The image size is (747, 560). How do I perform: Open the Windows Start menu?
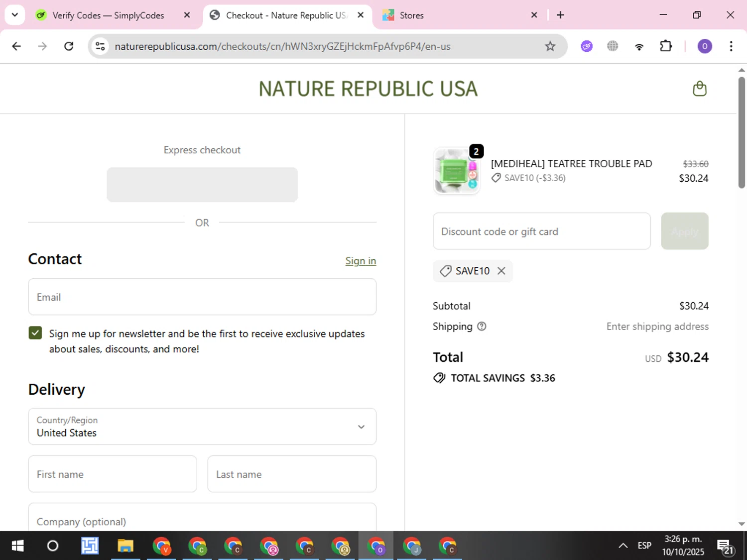pos(17,546)
